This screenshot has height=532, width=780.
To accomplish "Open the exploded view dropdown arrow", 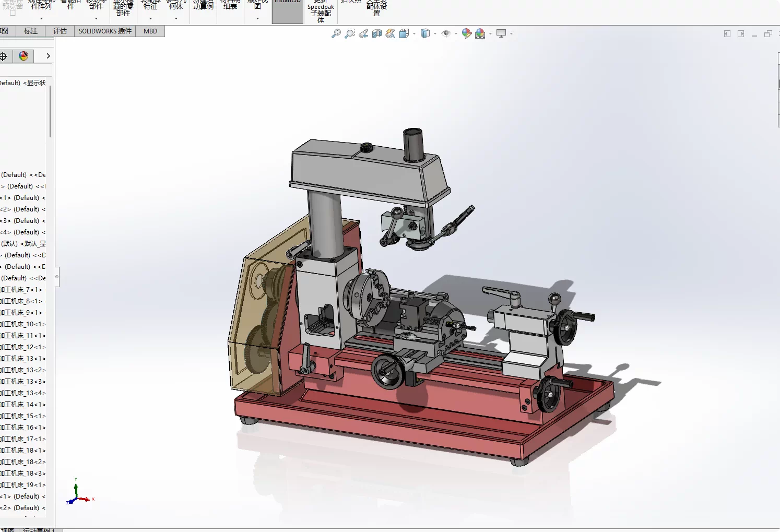I will coord(257,19).
